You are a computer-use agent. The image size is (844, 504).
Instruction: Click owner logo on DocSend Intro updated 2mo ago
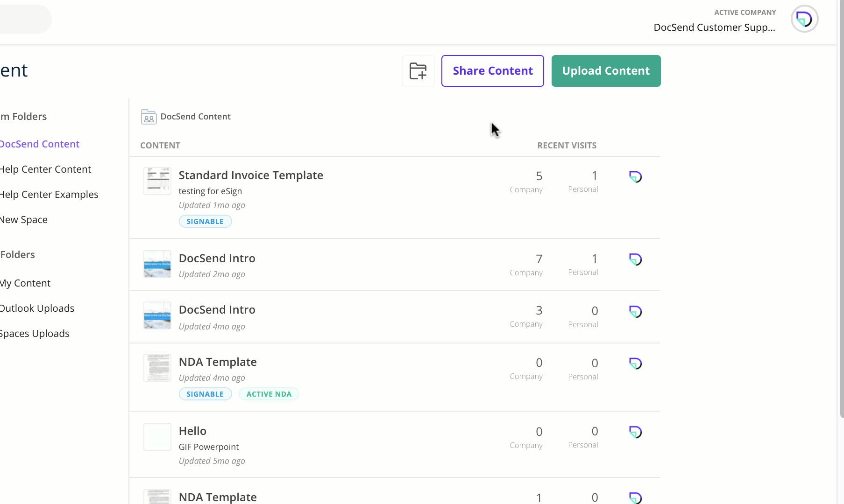[635, 259]
